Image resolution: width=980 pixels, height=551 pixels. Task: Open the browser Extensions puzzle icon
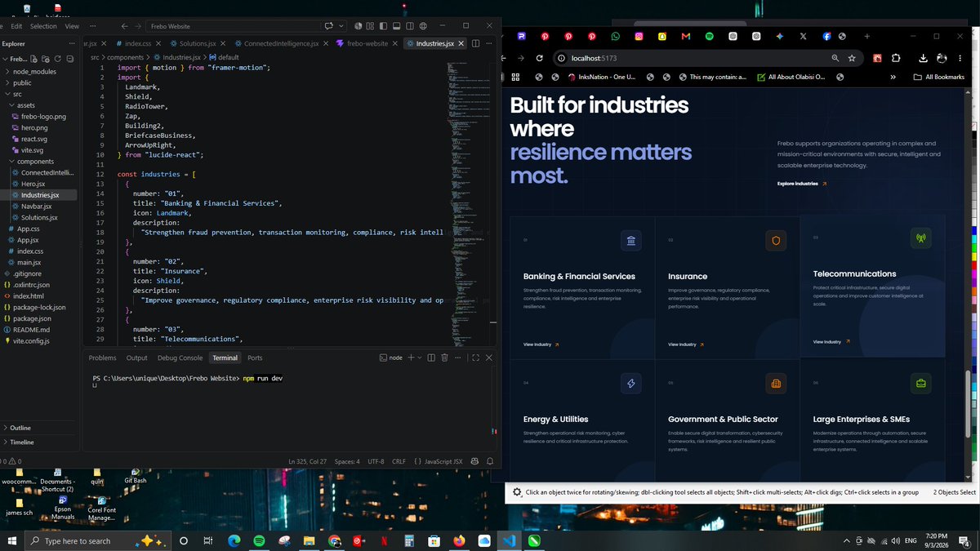[896, 58]
